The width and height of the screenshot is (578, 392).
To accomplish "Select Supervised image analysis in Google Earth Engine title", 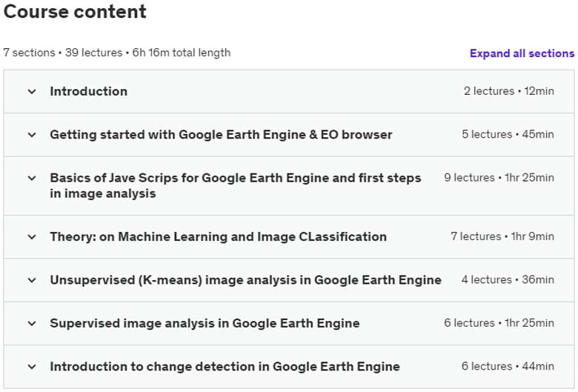I will point(205,323).
